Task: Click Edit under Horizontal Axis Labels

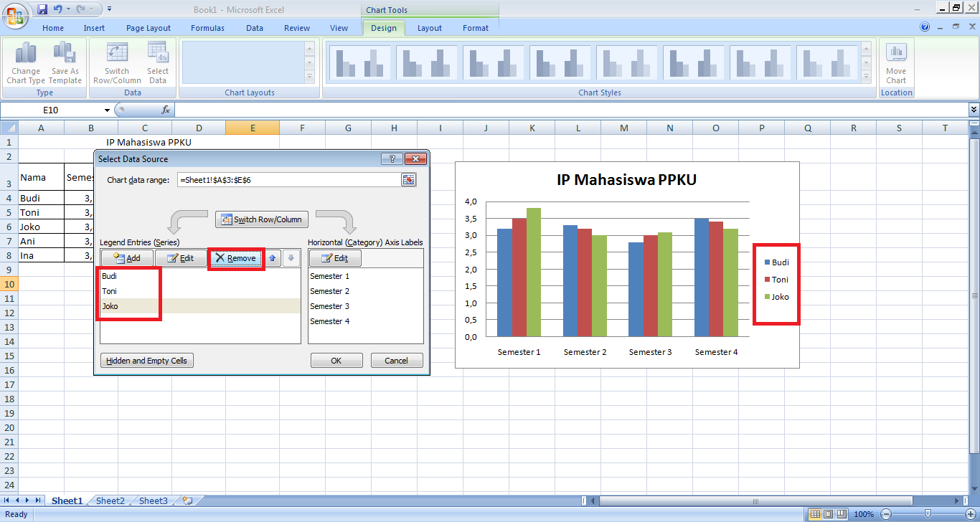Action: 335,258
